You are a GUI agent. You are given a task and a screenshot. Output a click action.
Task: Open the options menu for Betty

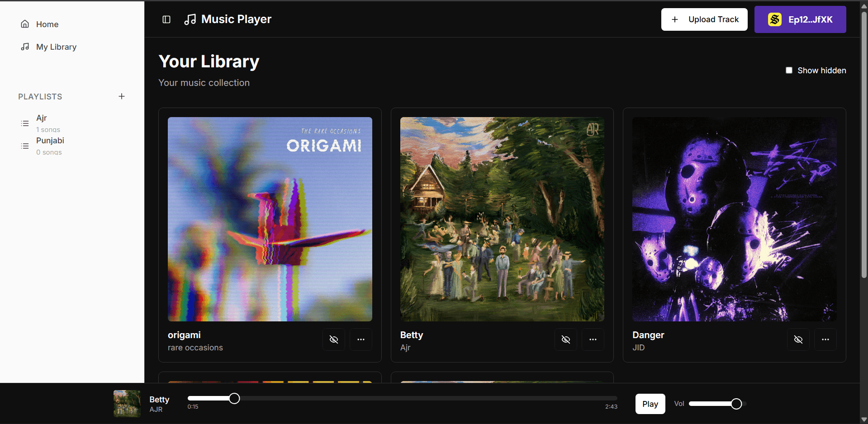click(x=593, y=339)
